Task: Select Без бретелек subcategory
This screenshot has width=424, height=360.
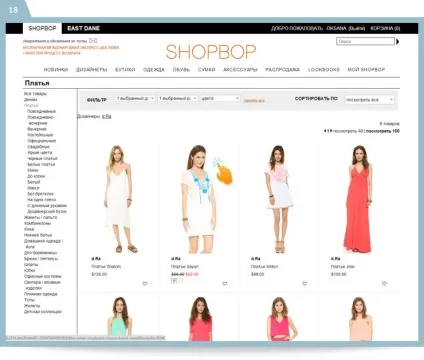Action: point(40,194)
